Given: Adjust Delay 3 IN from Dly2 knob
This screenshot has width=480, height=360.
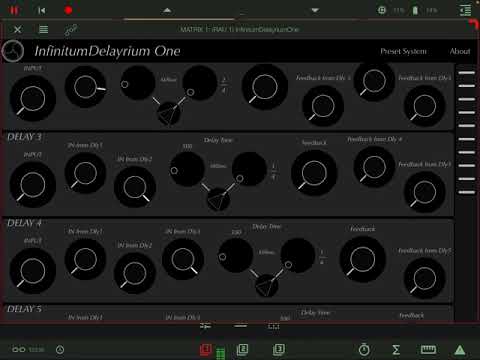Looking at the screenshot, I should point(135,187).
